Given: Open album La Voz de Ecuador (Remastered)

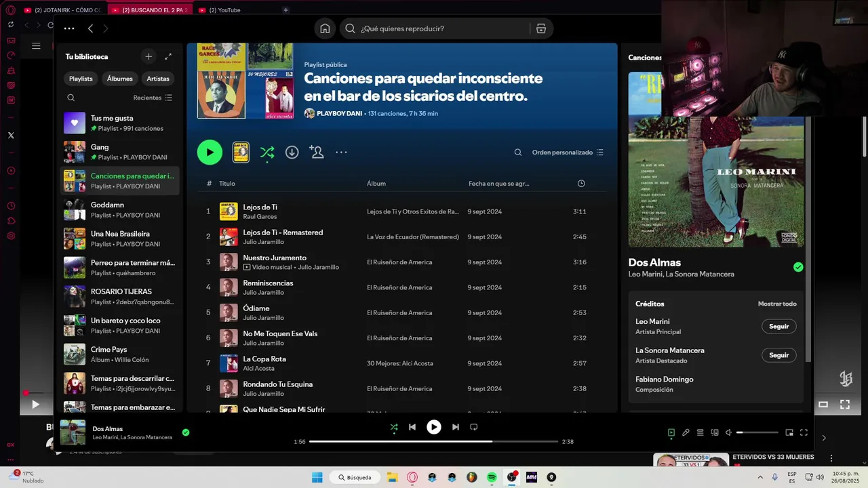Looking at the screenshot, I should coord(413,237).
